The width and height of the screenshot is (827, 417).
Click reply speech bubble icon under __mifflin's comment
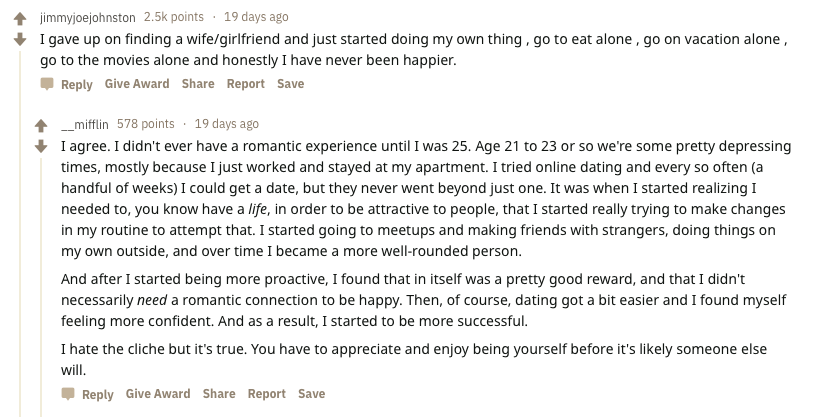pyautogui.click(x=68, y=394)
